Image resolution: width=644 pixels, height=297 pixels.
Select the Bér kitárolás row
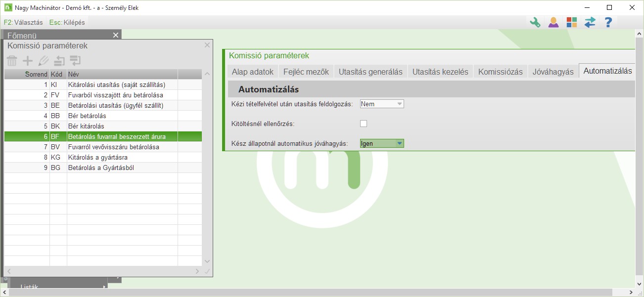point(103,126)
